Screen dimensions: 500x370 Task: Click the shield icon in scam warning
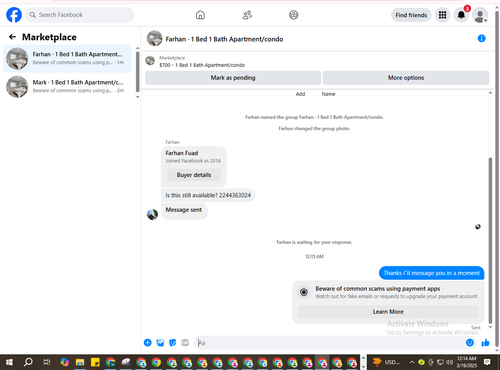pos(304,292)
